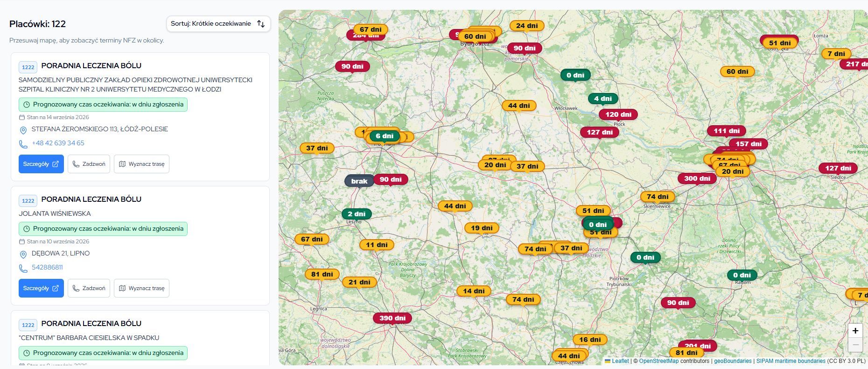Click location pin icon beside Stefana Żeromskiego 113
Image resolution: width=868 pixels, height=369 pixels.
click(23, 130)
